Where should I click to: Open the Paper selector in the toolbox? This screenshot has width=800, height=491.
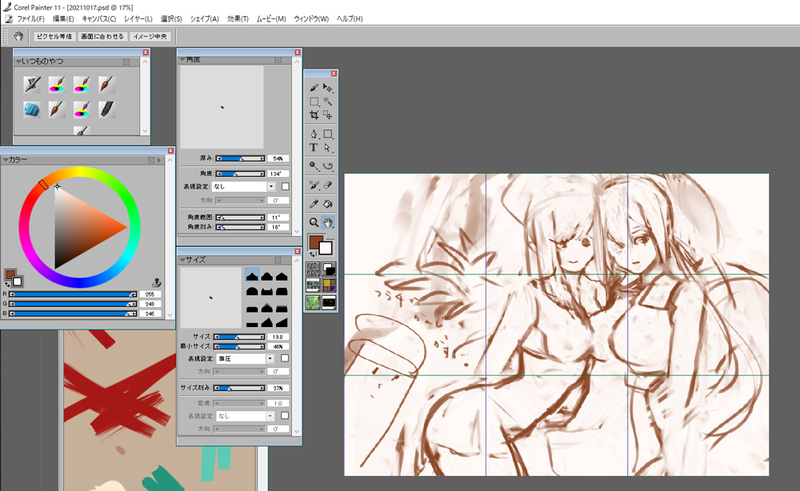[313, 269]
